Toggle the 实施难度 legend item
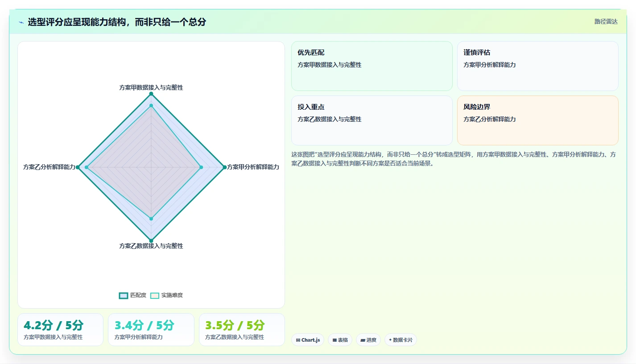 pos(167,295)
